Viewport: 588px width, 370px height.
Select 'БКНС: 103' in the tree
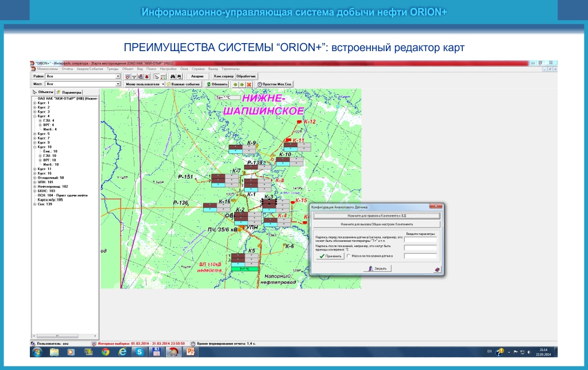tap(46, 191)
